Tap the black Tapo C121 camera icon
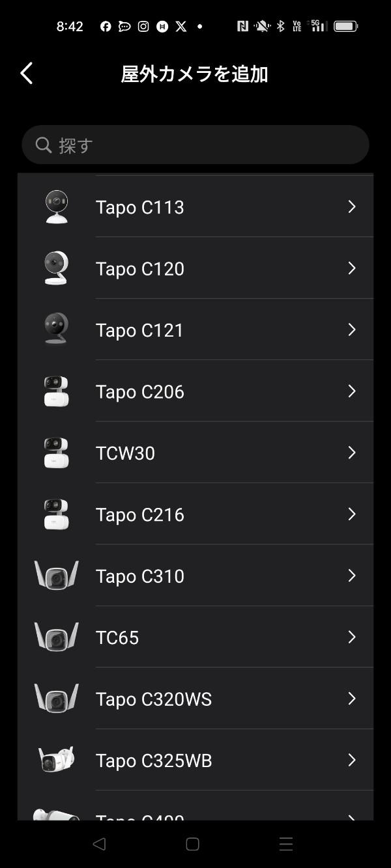The image size is (391, 868). point(57,329)
